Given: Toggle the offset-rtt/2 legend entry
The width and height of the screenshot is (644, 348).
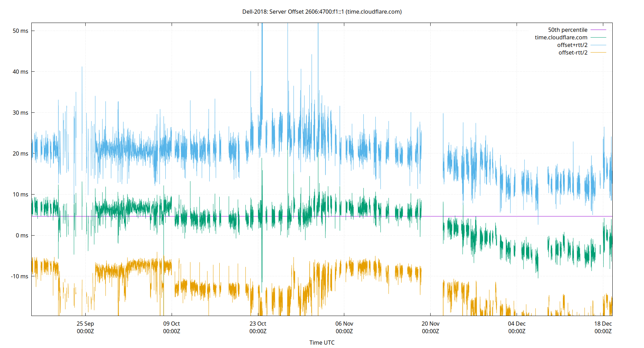Looking at the screenshot, I should tap(572, 52).
